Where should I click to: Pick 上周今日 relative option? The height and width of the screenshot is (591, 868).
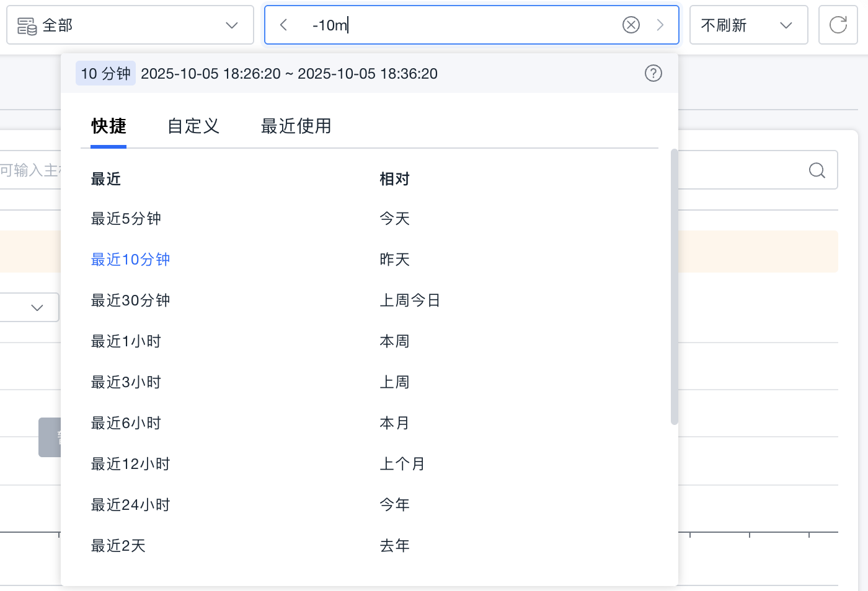click(409, 300)
